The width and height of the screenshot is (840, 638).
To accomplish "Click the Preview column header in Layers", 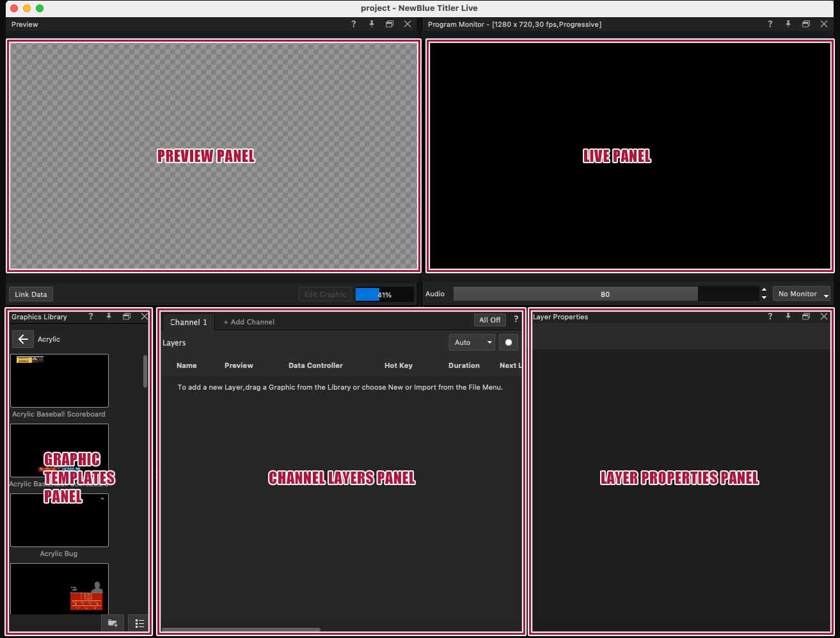I will pyautogui.click(x=239, y=365).
